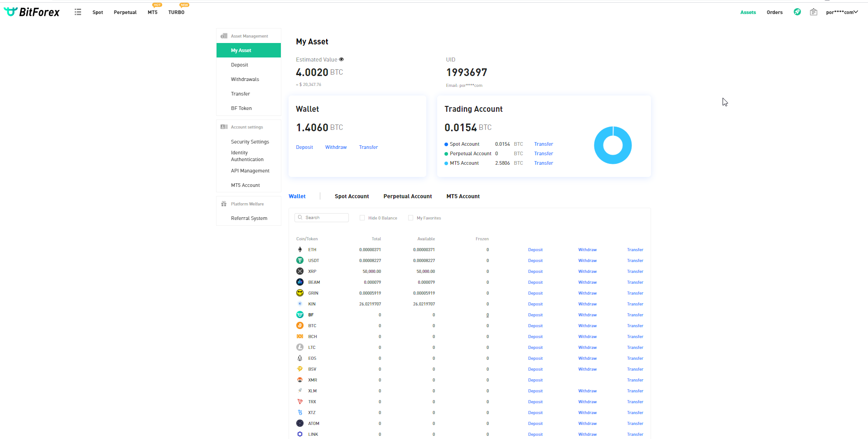Click Deposit for the XRP row
Image resolution: width=868 pixels, height=439 pixels.
[535, 271]
